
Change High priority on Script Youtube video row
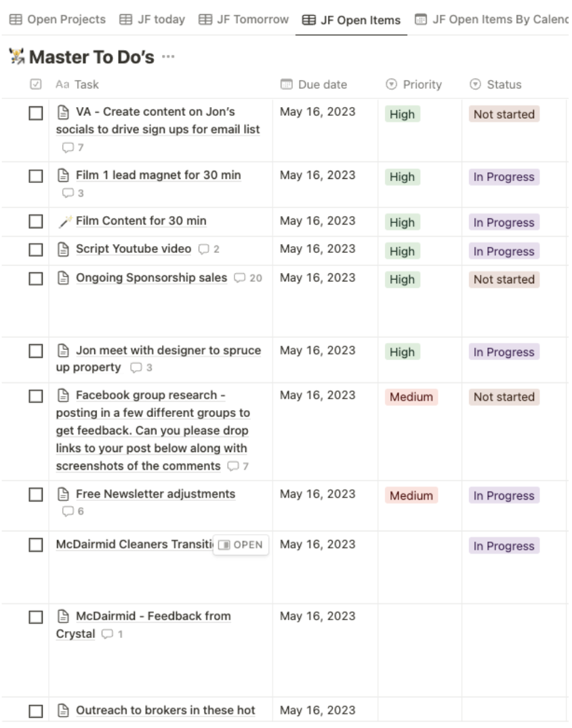click(402, 251)
